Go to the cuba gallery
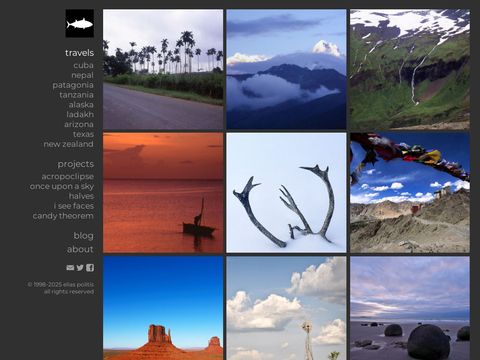 pos(83,65)
